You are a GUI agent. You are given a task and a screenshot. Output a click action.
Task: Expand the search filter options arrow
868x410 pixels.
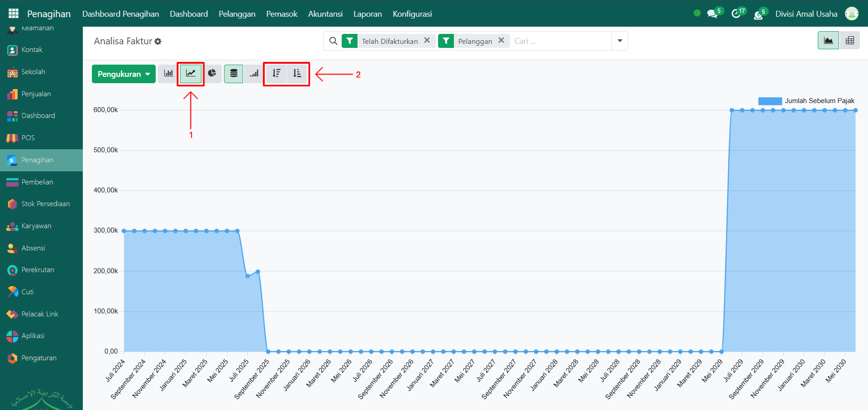(620, 41)
